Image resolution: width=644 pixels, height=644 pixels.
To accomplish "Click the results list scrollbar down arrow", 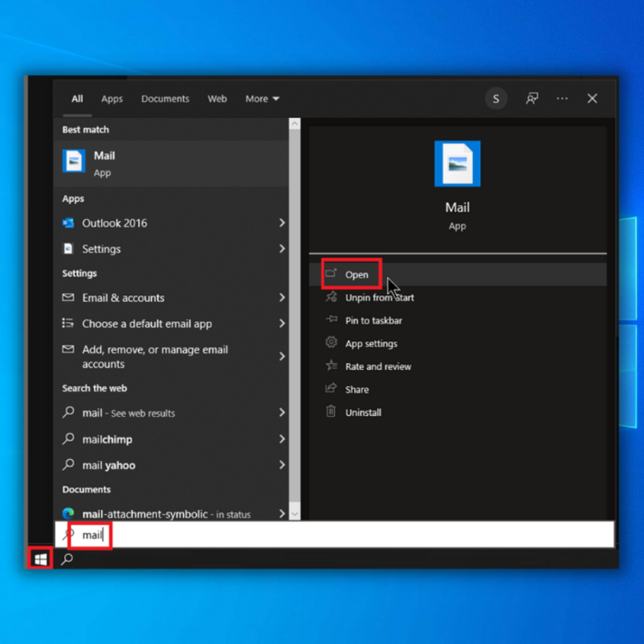I will 294,514.
